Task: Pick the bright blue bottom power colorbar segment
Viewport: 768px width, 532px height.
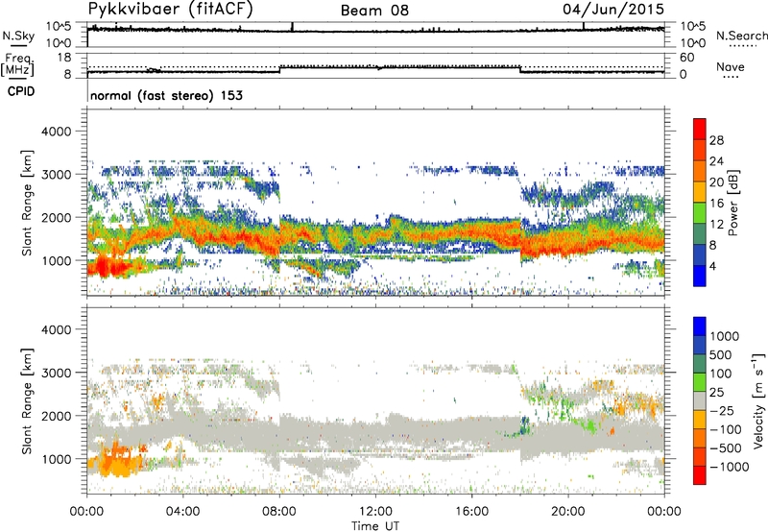Action: click(700, 276)
